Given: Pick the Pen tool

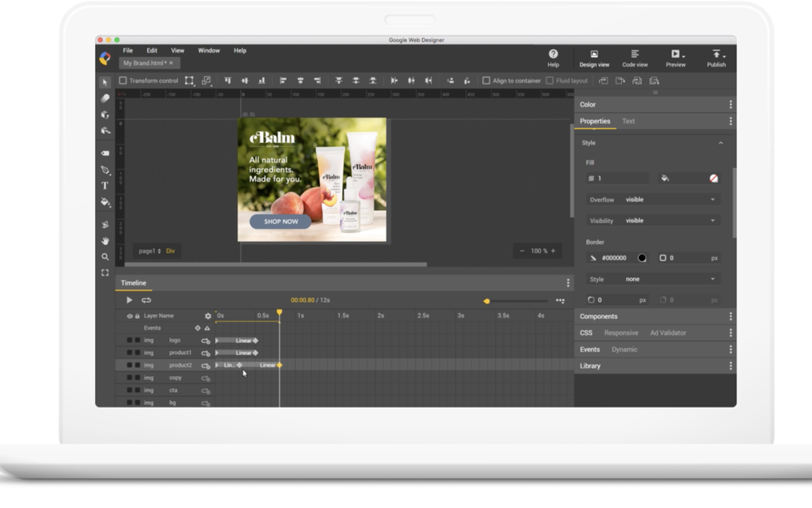Looking at the screenshot, I should (x=105, y=170).
